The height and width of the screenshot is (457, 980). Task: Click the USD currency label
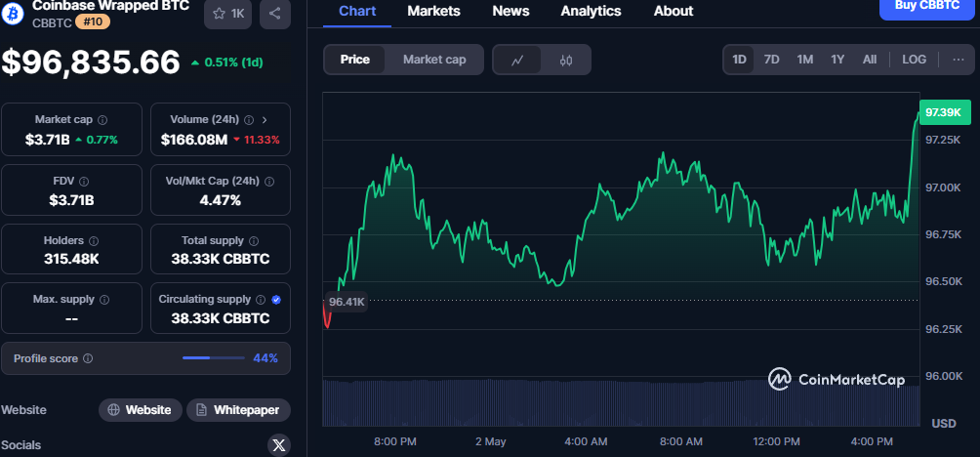tap(944, 423)
